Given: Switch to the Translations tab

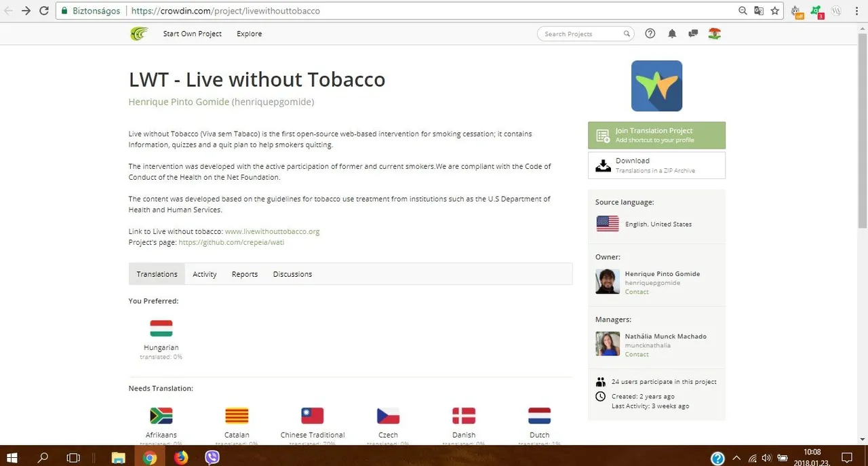Looking at the screenshot, I should tap(157, 274).
